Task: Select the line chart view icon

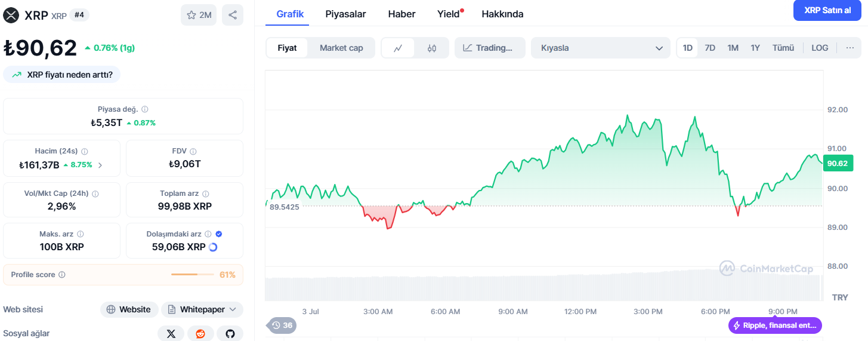Action: 398,48
